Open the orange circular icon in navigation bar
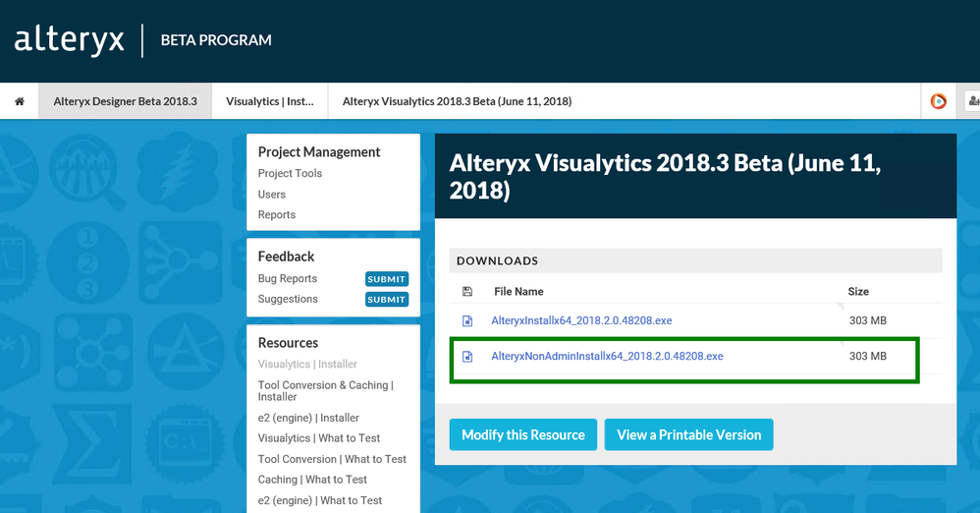Screen dimensions: 980x513 938,100
